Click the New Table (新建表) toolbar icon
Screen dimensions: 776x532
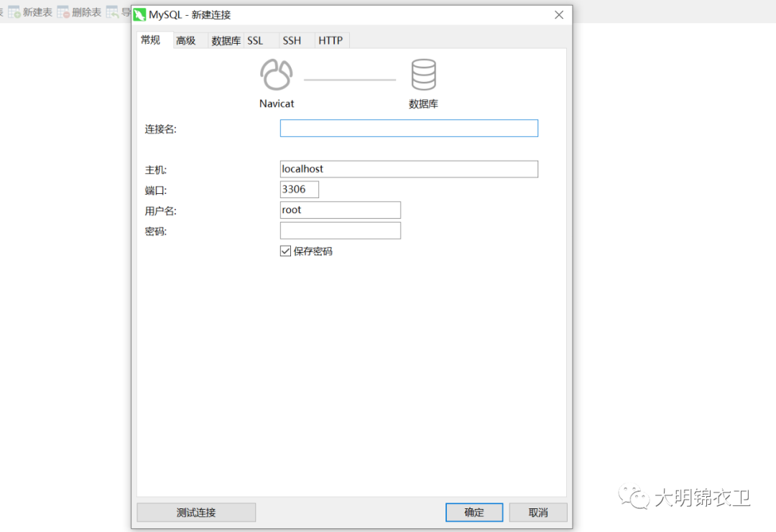[14, 12]
